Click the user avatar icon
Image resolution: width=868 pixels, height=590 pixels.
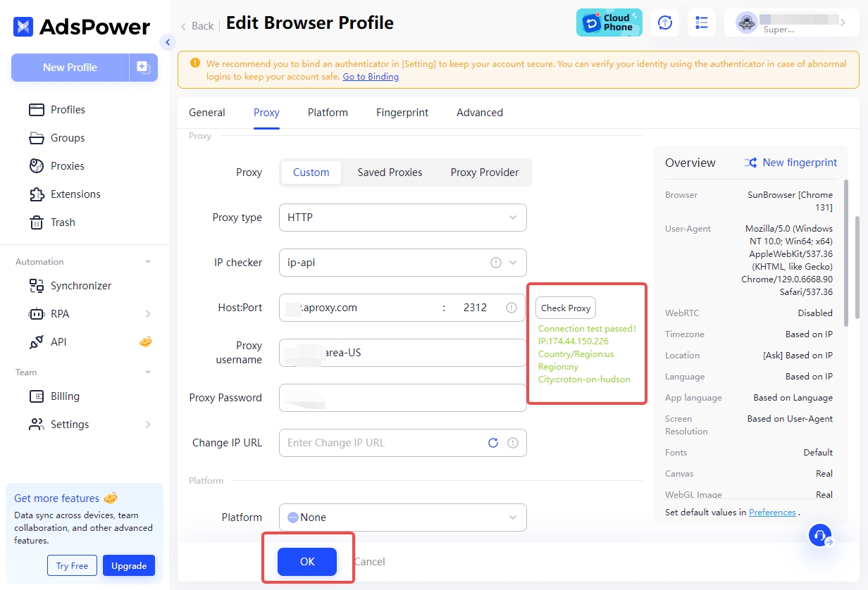(747, 23)
